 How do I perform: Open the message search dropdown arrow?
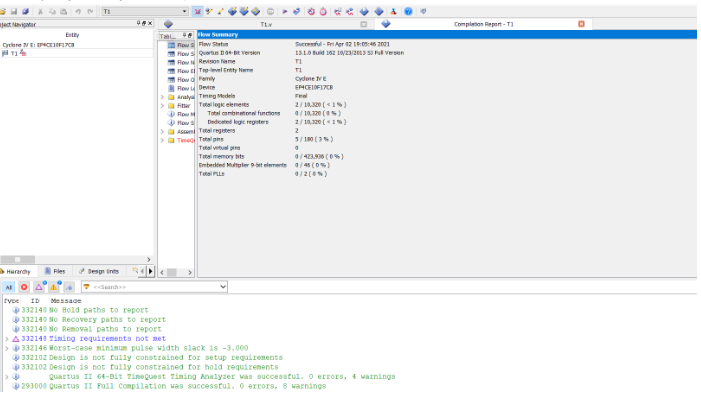[223, 287]
